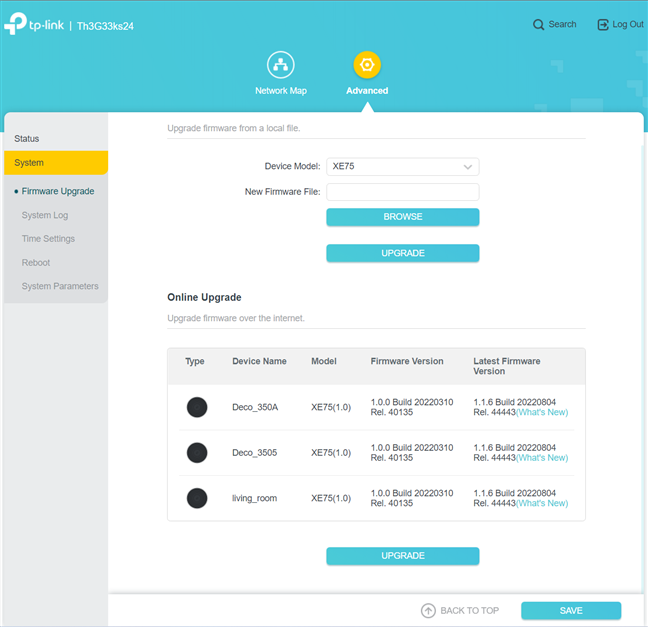The image size is (648, 627).
Task: Click the Search text label
Action: pos(562,24)
